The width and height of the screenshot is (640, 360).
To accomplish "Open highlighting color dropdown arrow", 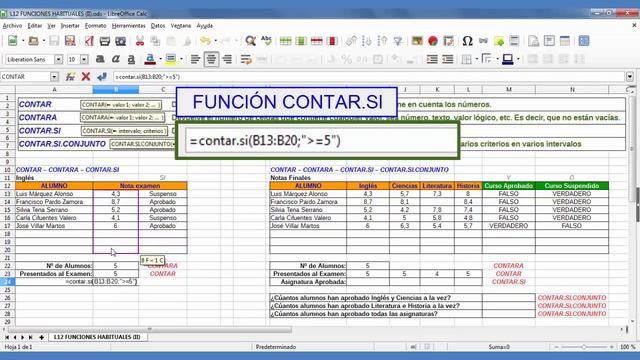I will point(181,60).
